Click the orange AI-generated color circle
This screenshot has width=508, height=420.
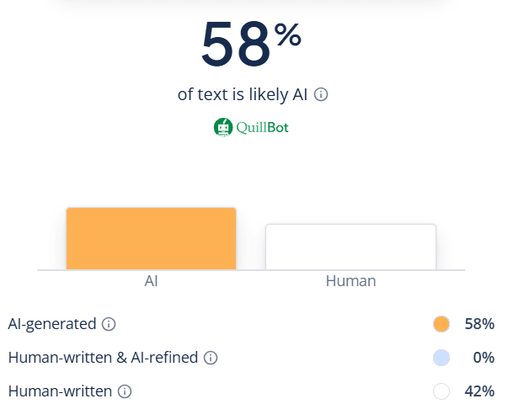tap(441, 324)
